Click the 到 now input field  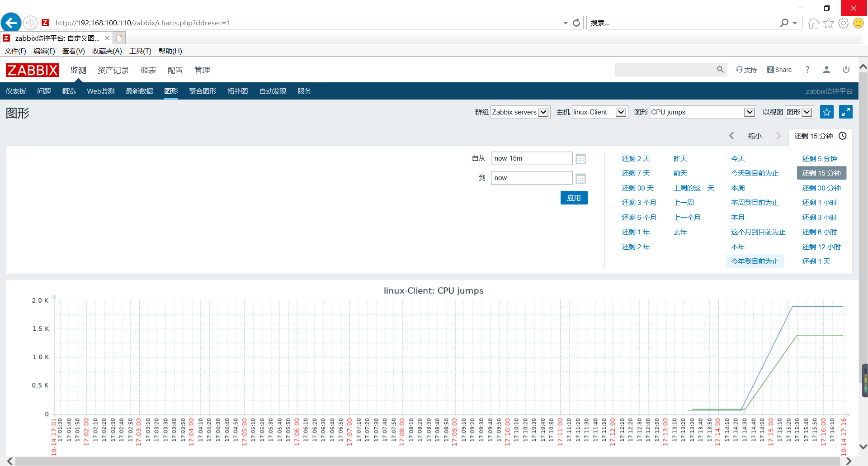point(532,178)
